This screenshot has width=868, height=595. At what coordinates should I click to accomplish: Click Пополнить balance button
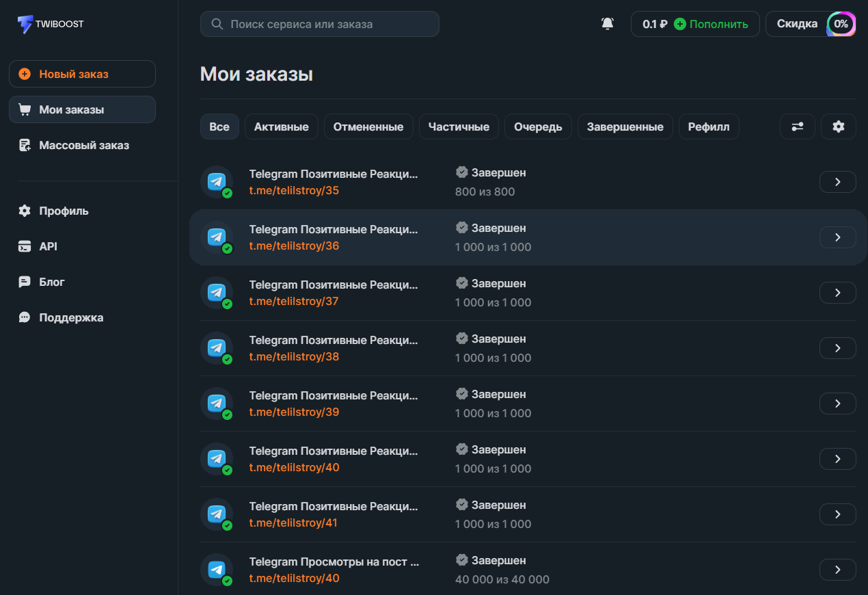(711, 24)
